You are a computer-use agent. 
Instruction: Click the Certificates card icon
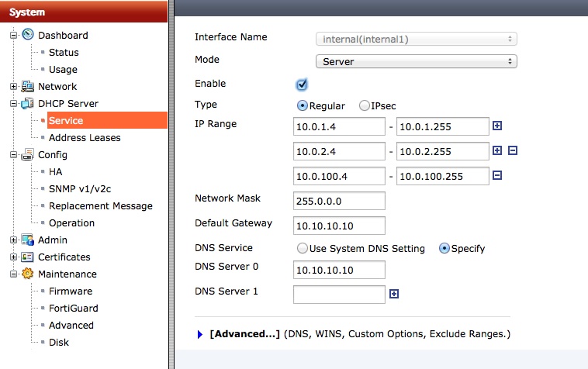(x=27, y=257)
